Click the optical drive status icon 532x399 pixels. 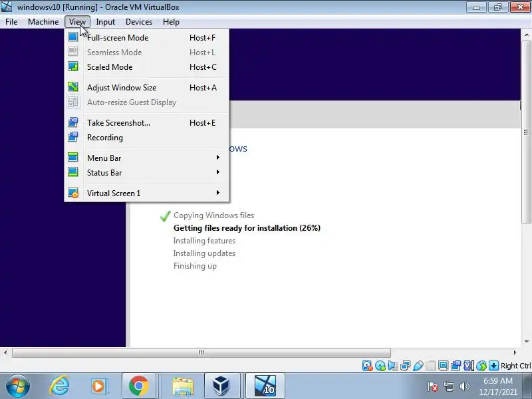(x=380, y=365)
